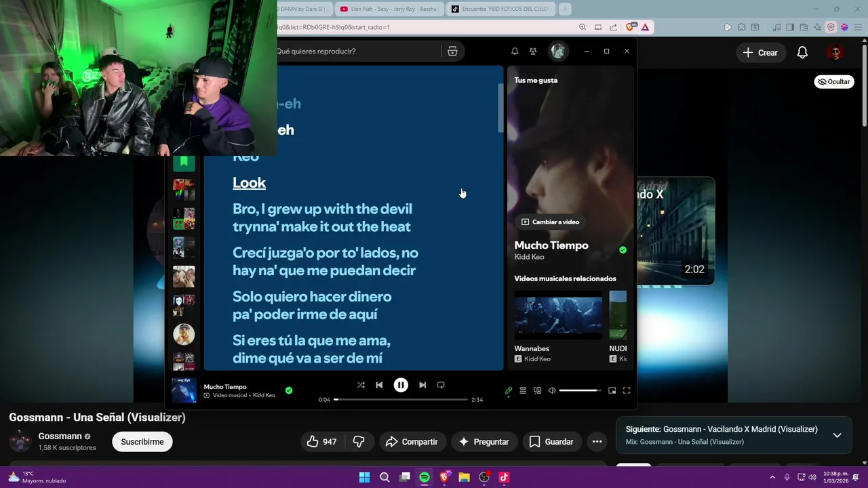Like the YouTube video with 947 likes

(x=321, y=442)
